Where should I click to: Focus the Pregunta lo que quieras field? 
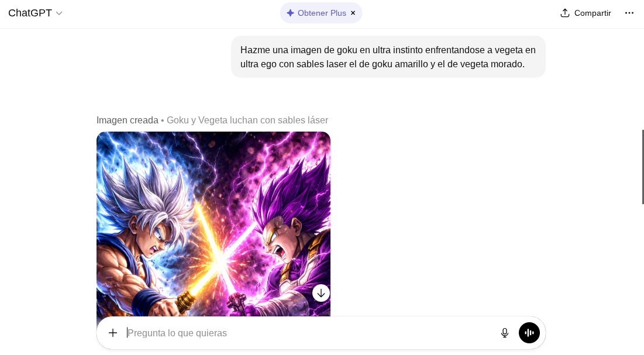tap(310, 333)
